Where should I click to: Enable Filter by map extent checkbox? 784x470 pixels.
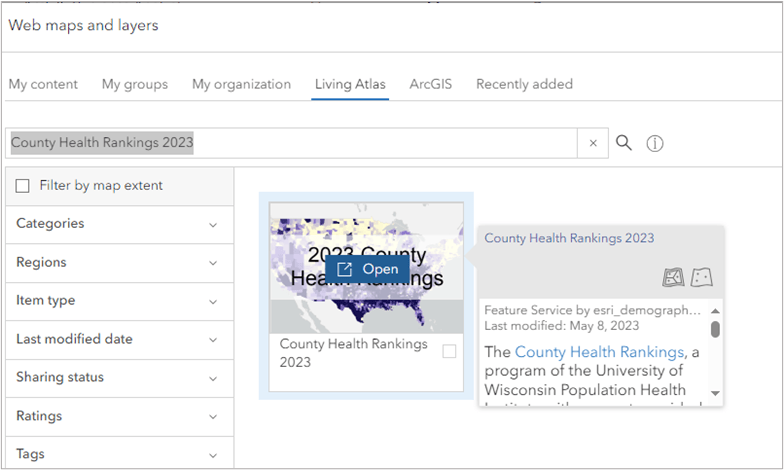[x=22, y=186]
